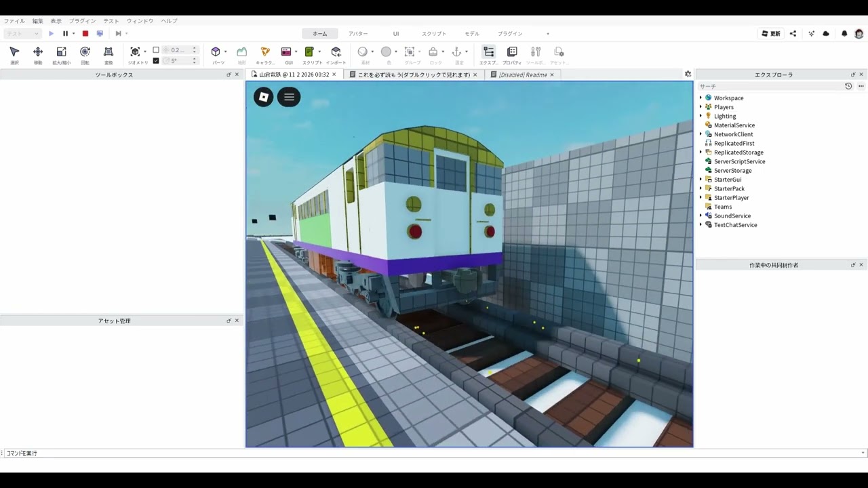Viewport: 868px width, 488px height.
Task: Enable the move-snap checkbox beside 0.2
Action: click(x=156, y=50)
